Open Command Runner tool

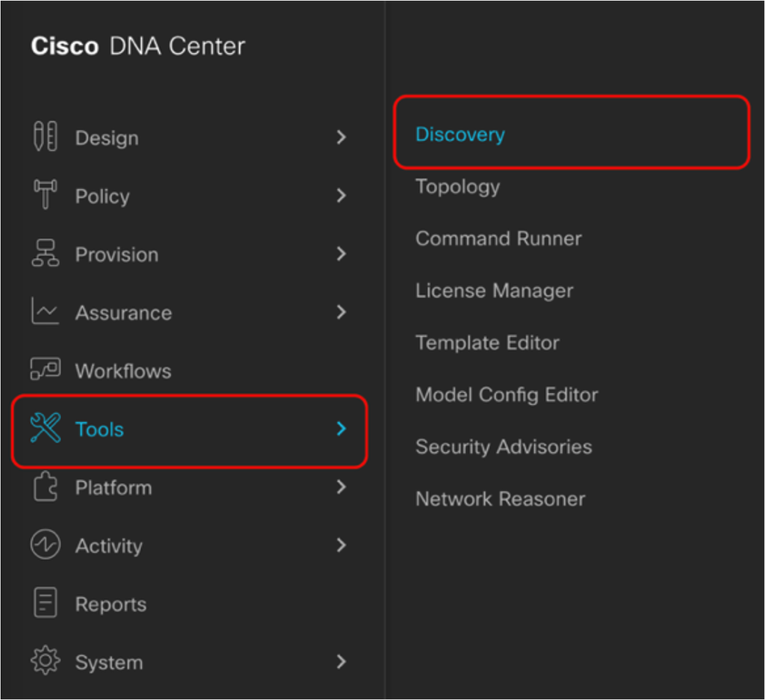498,238
